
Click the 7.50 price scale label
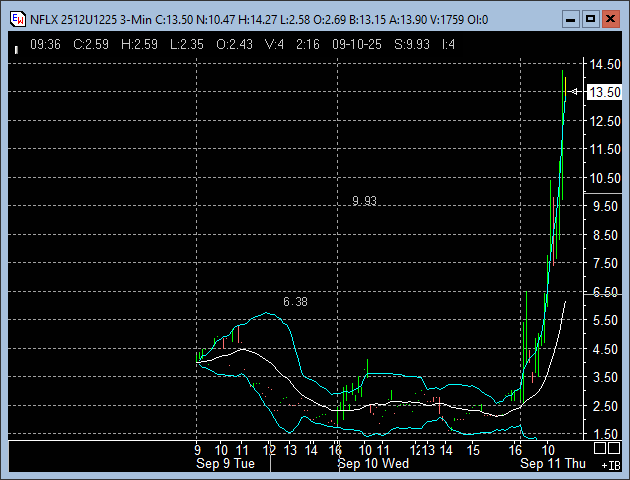[x=605, y=263]
